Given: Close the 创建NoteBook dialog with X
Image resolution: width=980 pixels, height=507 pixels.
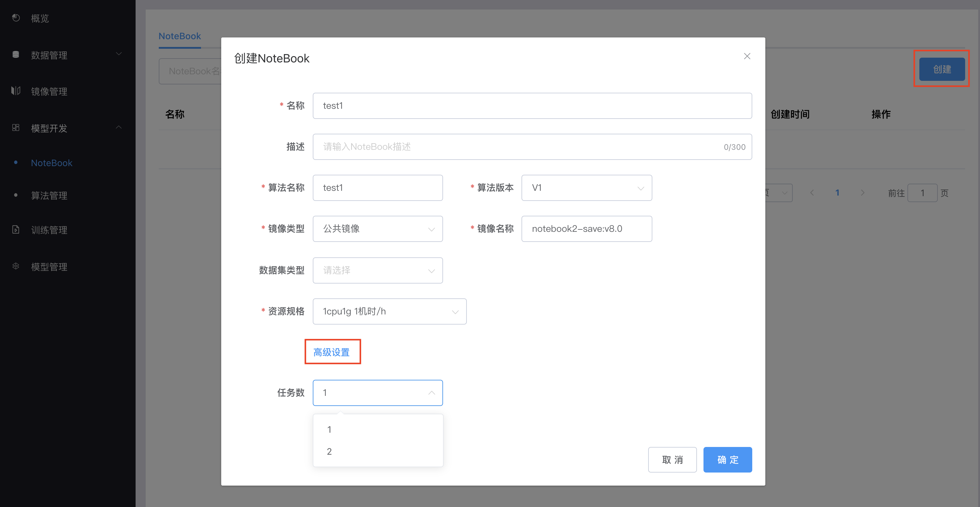Looking at the screenshot, I should pyautogui.click(x=747, y=56).
